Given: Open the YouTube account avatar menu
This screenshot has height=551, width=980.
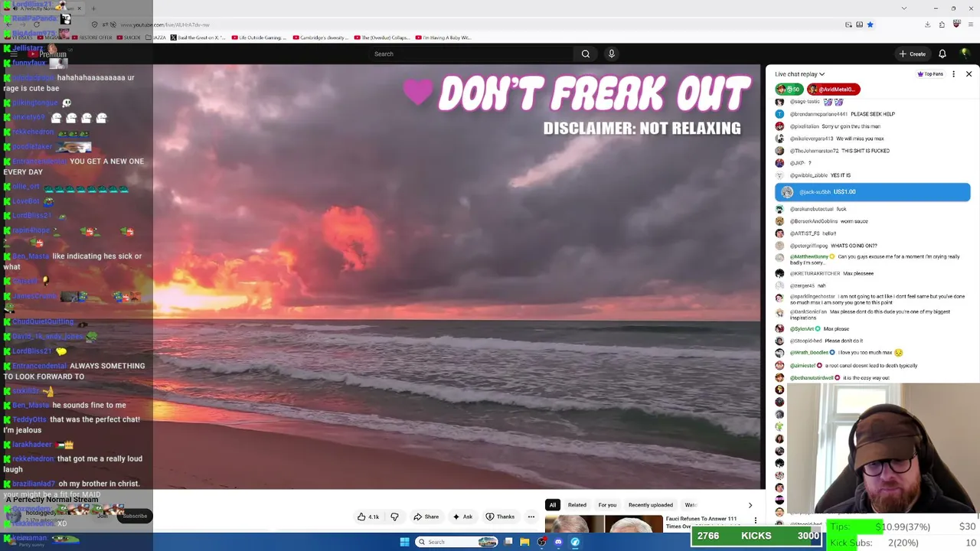Looking at the screenshot, I should pos(965,54).
